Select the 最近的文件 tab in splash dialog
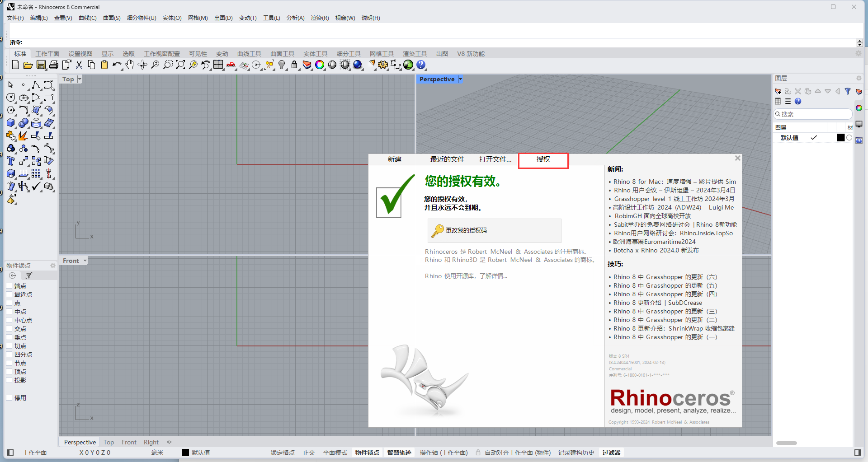The image size is (868, 462). pyautogui.click(x=447, y=159)
